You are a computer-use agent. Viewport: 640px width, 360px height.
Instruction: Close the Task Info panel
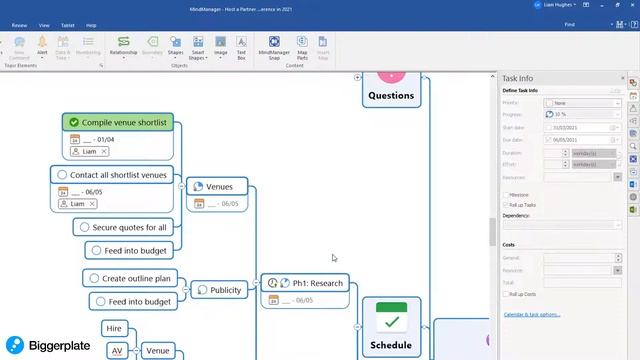point(622,78)
